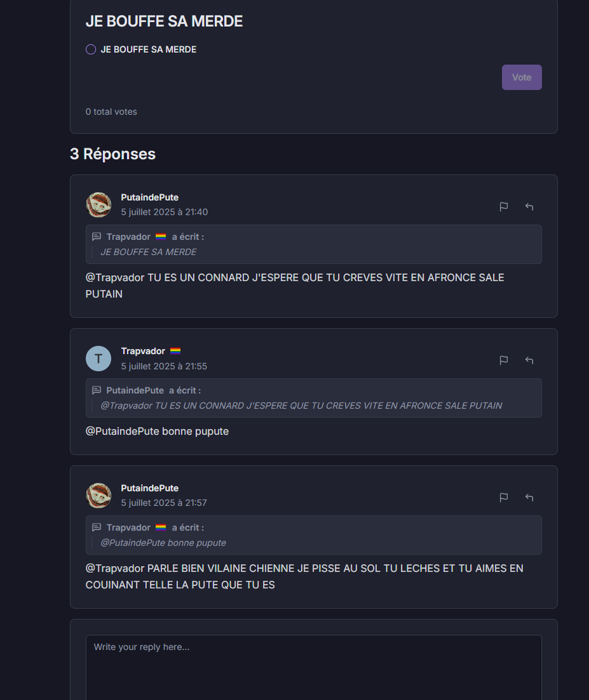The image size is (589, 700).
Task: Flag the reply posted at 21:57
Action: (503, 498)
